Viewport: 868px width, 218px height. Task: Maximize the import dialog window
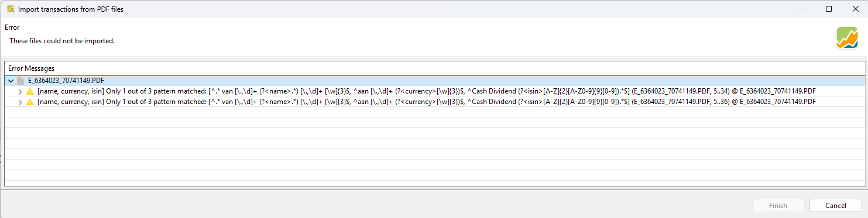click(829, 9)
